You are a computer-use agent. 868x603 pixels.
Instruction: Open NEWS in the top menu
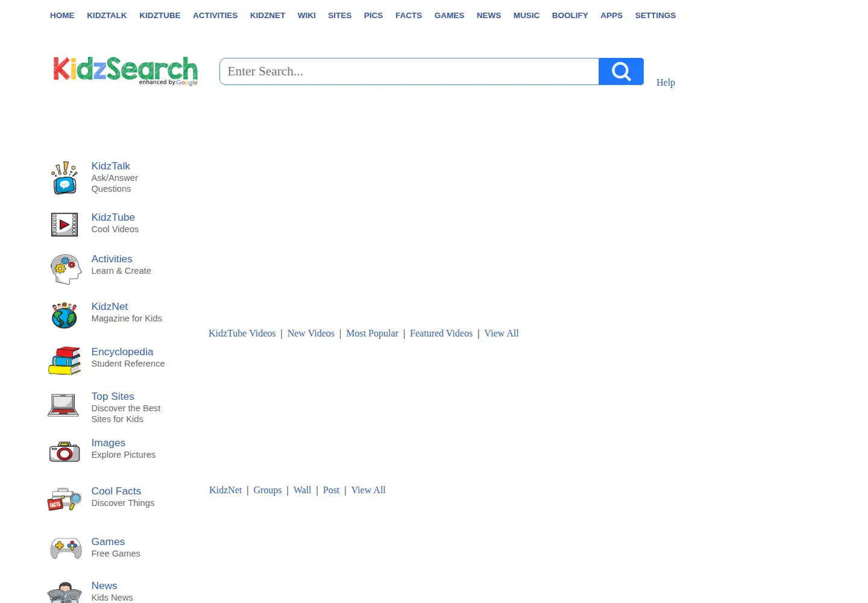tap(489, 16)
